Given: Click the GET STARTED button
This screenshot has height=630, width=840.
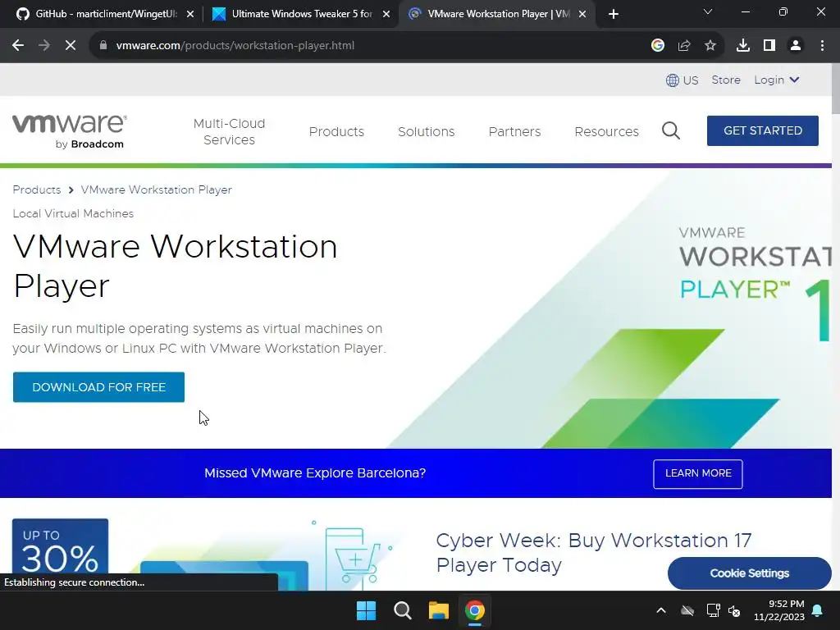Looking at the screenshot, I should coord(762,130).
